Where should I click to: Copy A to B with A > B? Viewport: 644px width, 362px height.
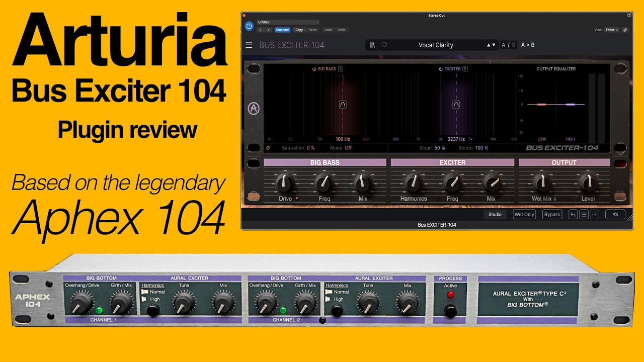coord(528,45)
